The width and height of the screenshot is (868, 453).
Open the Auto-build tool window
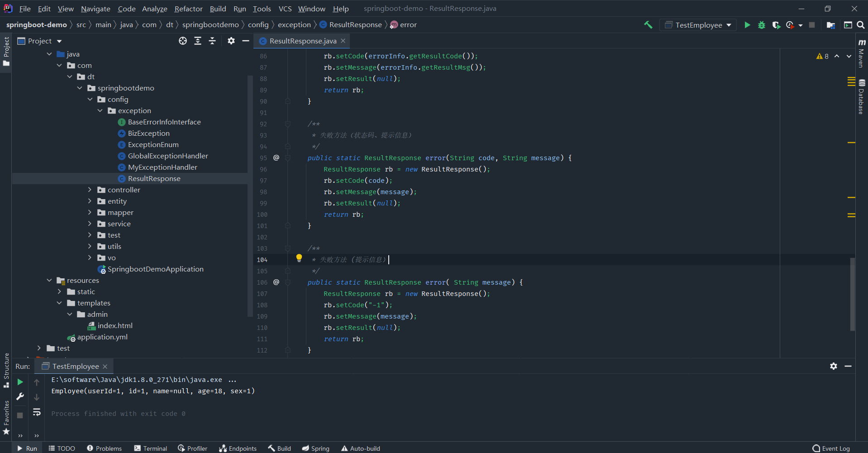pos(360,448)
